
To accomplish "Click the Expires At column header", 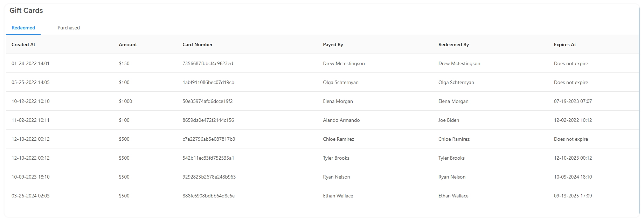I will (x=565, y=44).
